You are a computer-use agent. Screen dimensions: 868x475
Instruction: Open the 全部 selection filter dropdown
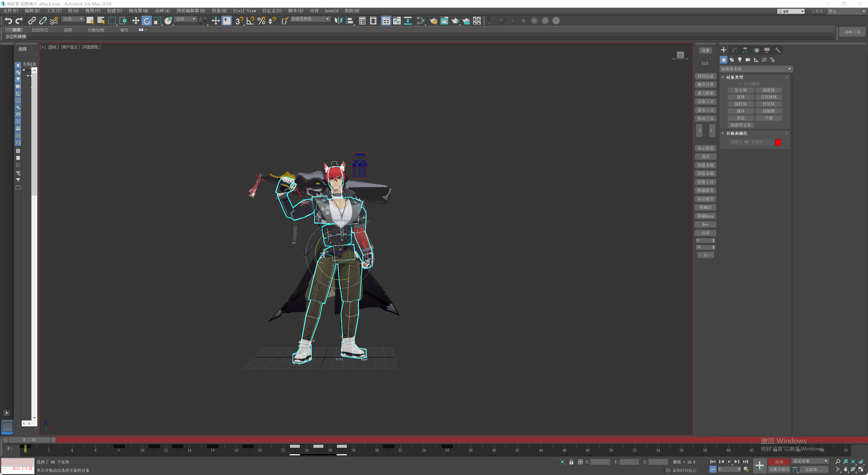[x=73, y=19]
